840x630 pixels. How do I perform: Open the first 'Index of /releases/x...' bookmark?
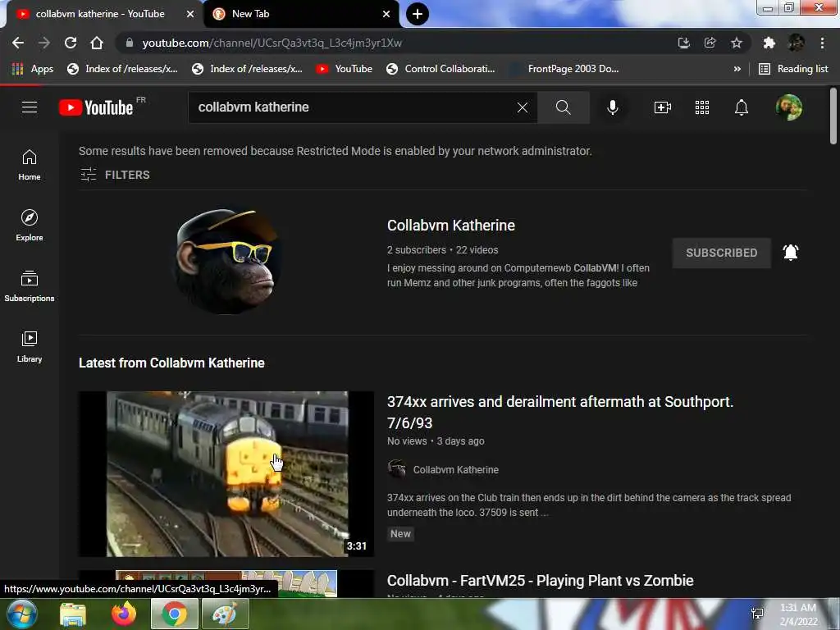(122, 69)
